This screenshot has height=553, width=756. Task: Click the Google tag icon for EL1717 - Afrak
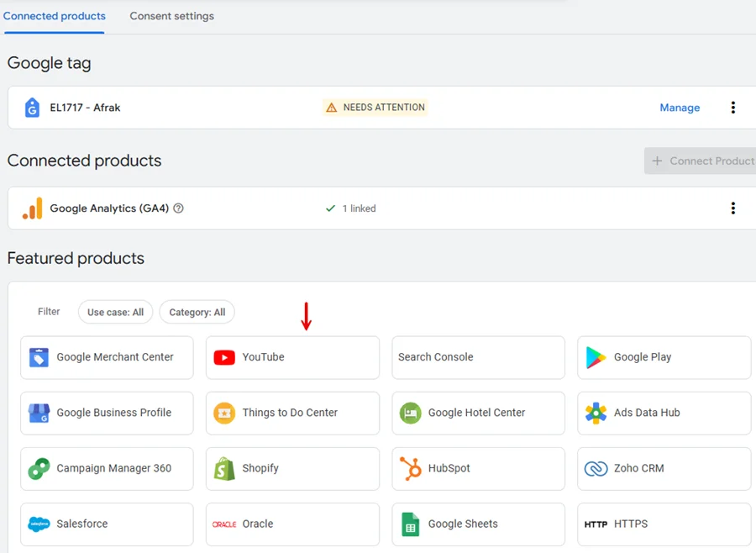click(x=32, y=108)
